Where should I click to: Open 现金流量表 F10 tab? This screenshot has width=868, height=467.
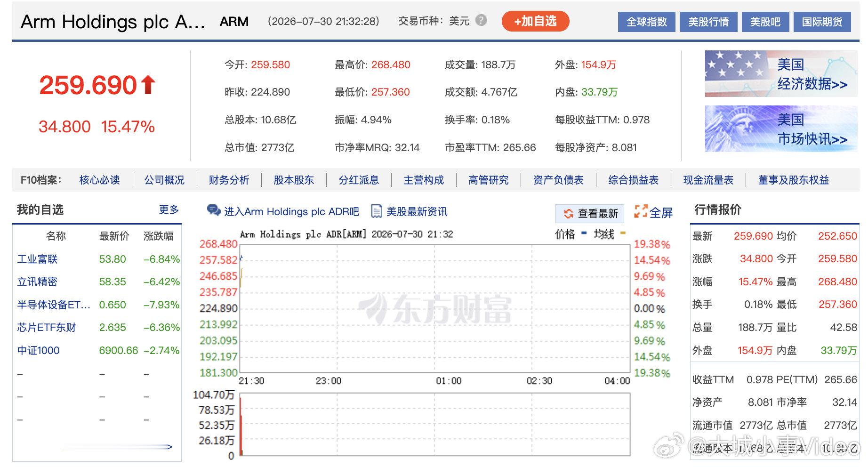(708, 180)
